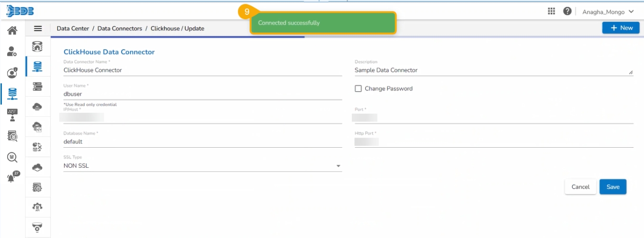This screenshot has width=644, height=238.
Task: Click the New button
Action: [x=621, y=28]
